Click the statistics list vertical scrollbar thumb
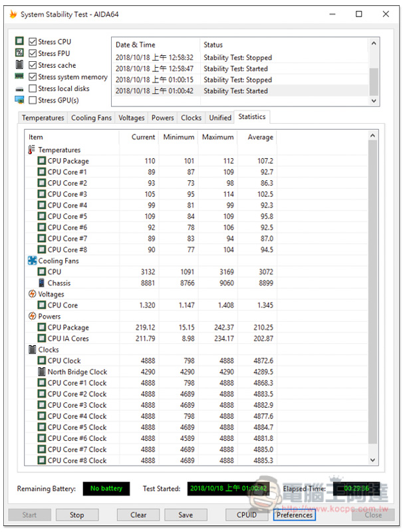The image size is (403, 532). point(372,292)
